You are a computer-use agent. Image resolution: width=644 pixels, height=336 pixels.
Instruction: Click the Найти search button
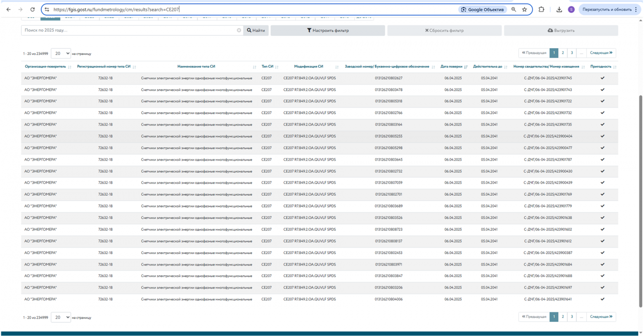click(x=256, y=31)
